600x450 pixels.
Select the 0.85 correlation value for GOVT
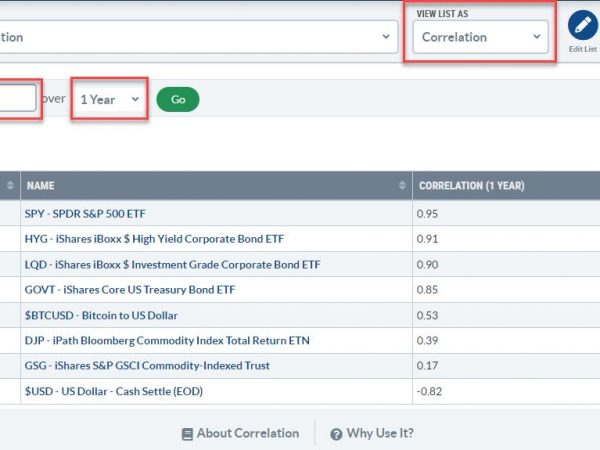click(427, 290)
